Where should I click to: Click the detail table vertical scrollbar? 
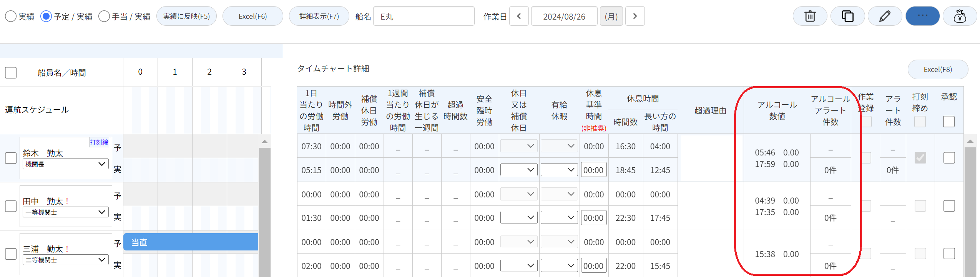coord(970,212)
